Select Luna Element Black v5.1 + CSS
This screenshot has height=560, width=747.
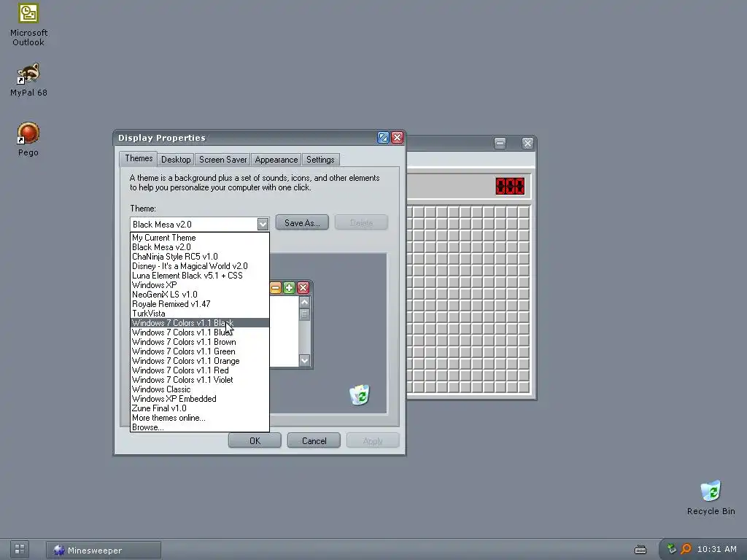coord(200,275)
